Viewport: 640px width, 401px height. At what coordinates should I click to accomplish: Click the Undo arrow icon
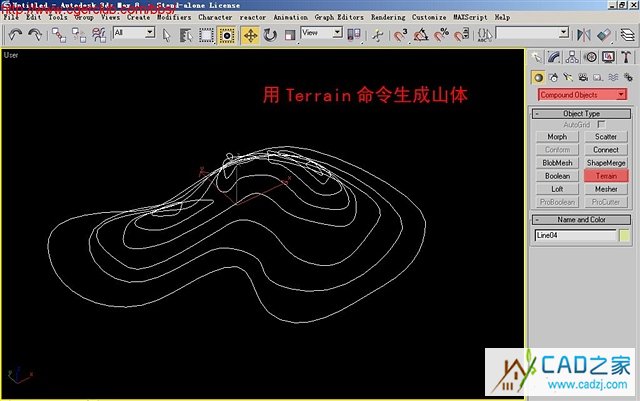point(15,35)
